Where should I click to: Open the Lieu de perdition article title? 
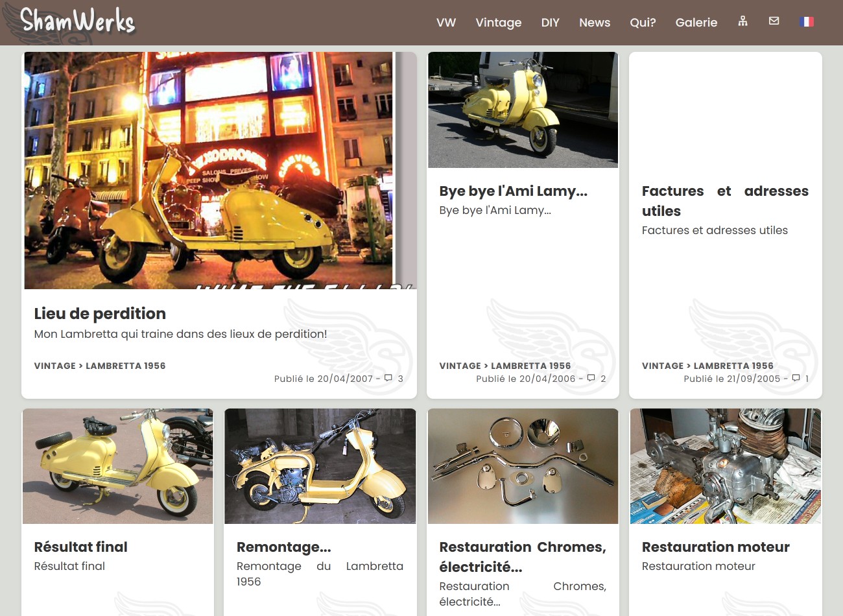pos(100,314)
